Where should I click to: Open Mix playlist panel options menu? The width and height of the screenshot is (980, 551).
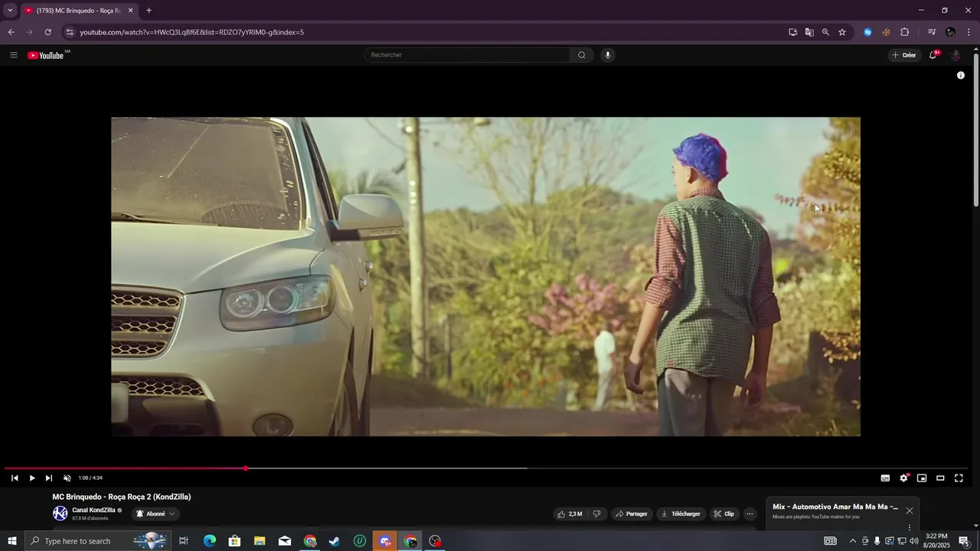[909, 527]
